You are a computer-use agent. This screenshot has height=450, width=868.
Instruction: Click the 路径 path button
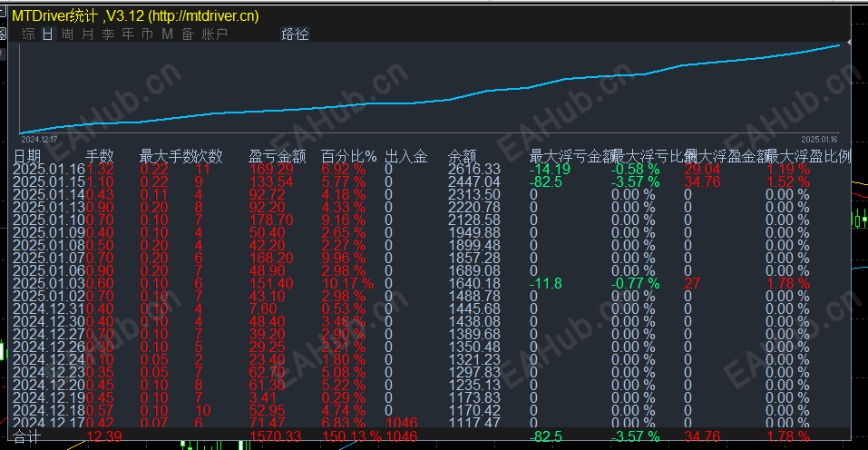coord(295,34)
